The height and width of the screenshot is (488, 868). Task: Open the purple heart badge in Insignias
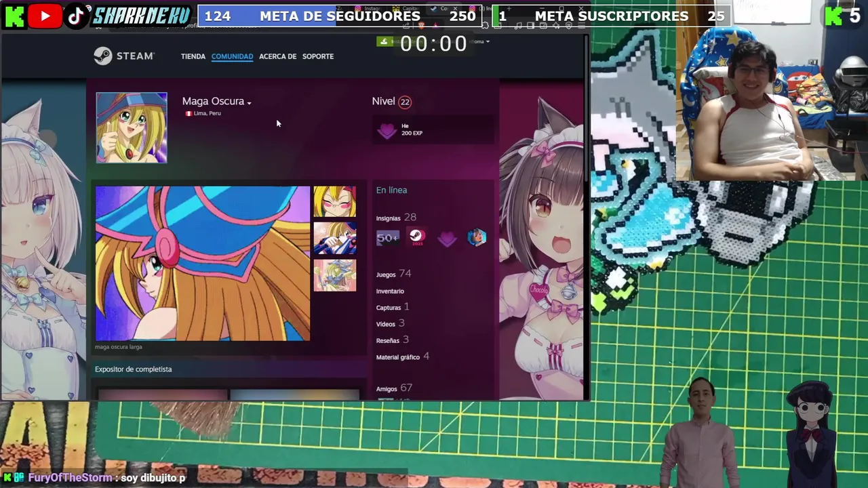pos(446,238)
